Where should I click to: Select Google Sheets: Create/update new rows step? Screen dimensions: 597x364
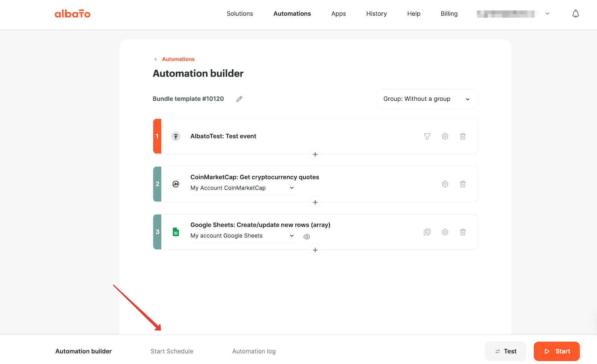(x=315, y=232)
